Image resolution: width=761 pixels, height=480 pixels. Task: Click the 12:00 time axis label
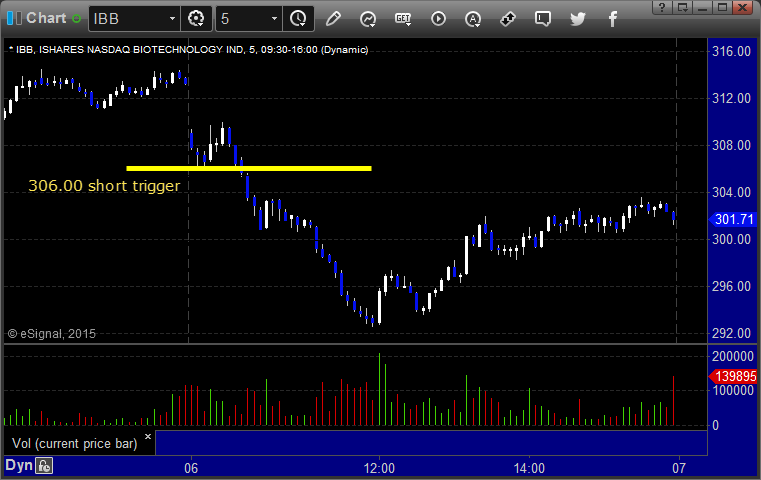[380, 468]
